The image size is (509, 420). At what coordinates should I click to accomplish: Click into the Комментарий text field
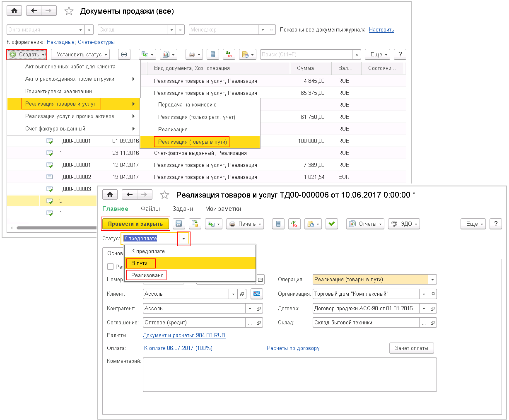point(289,374)
